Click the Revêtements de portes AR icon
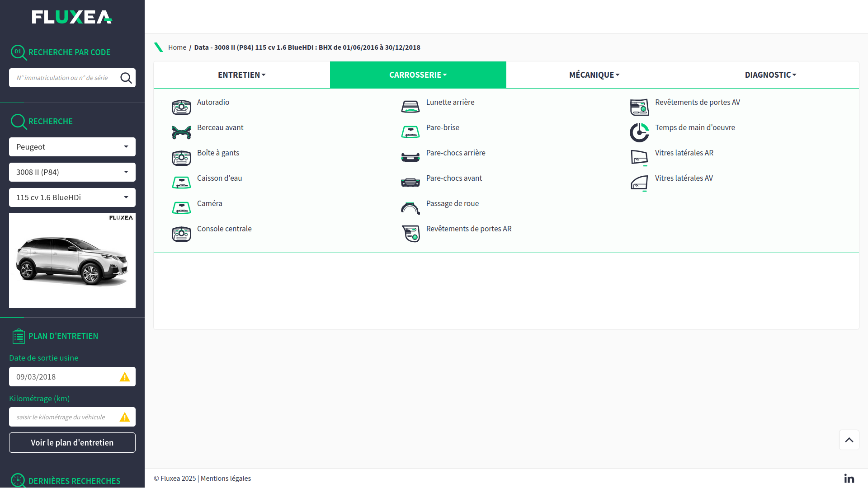The height and width of the screenshot is (488, 868). click(410, 234)
